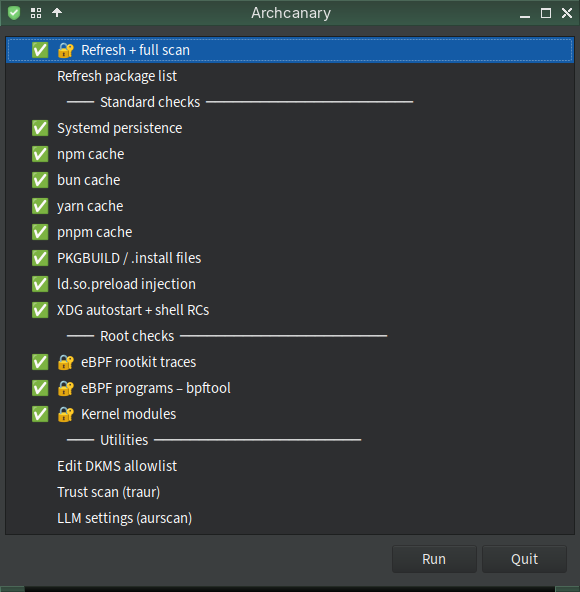Image resolution: width=580 pixels, height=592 pixels.
Task: Select 'npm cache' label text
Action: [91, 154]
